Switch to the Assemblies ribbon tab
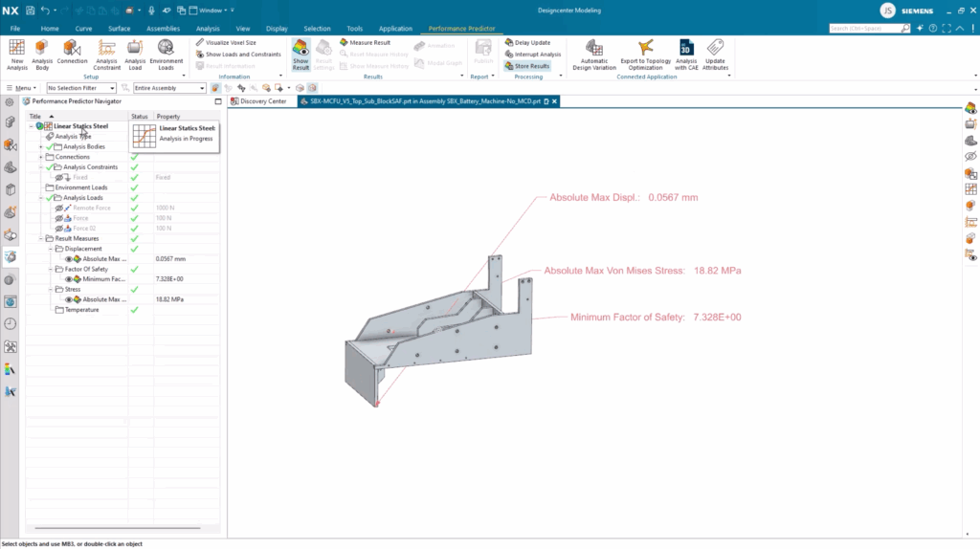Image resolution: width=980 pixels, height=549 pixels. tap(162, 29)
